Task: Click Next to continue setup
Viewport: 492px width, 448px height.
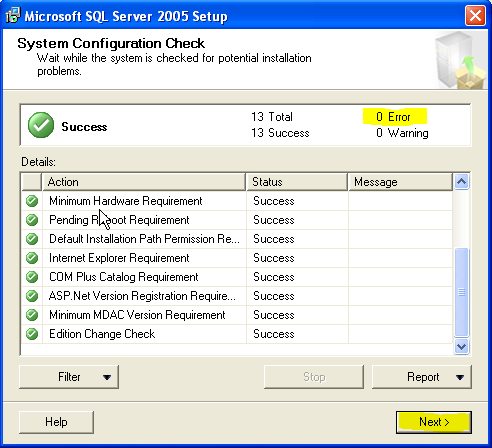Action: pyautogui.click(x=434, y=422)
